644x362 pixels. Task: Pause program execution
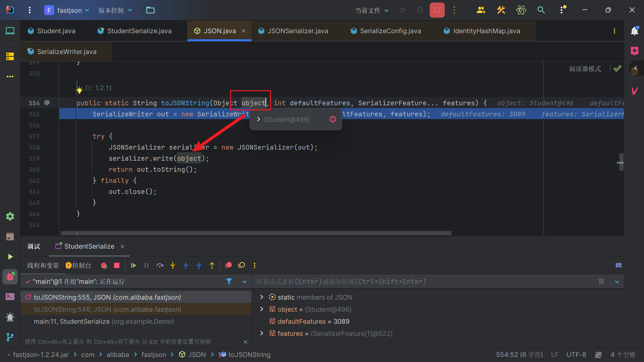[147, 265]
